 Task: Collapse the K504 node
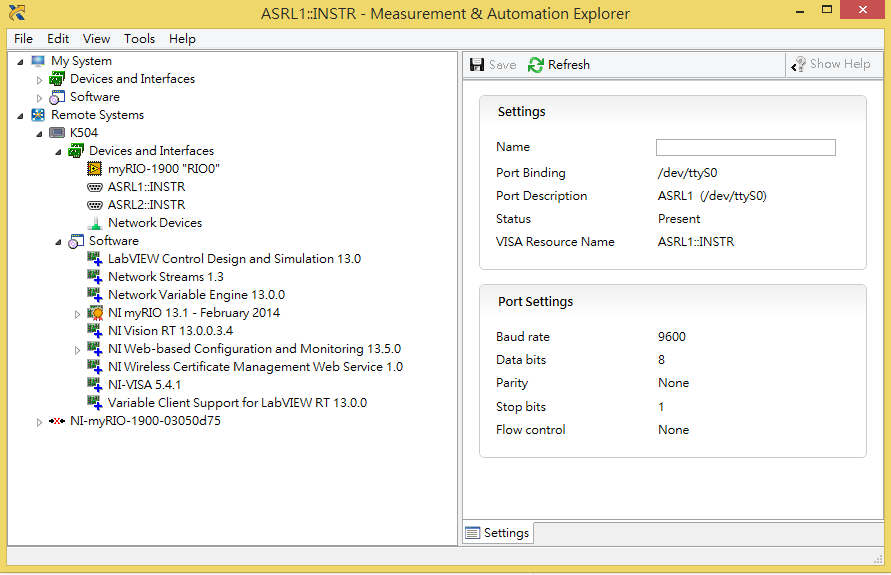pos(39,134)
